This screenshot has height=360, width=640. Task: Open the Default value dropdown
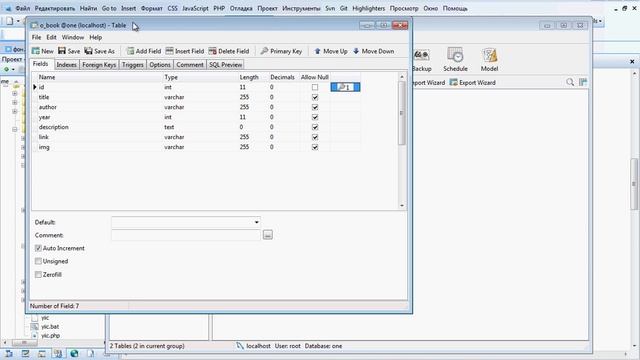point(256,222)
